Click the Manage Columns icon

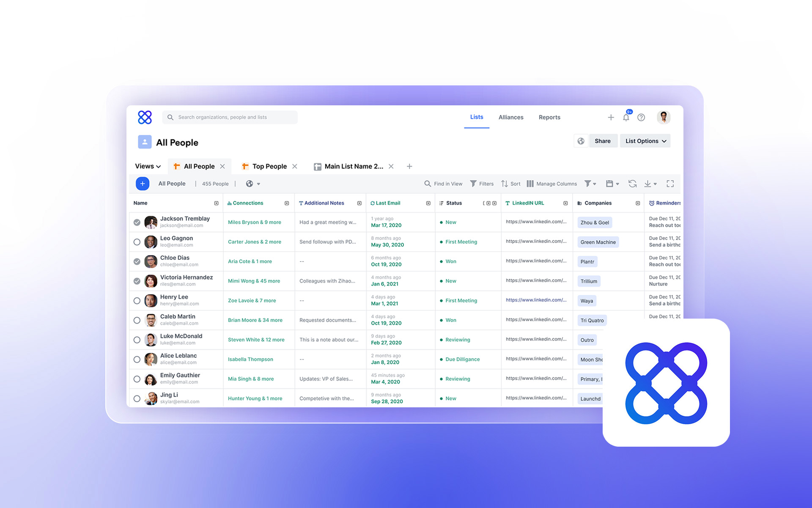coord(530,184)
